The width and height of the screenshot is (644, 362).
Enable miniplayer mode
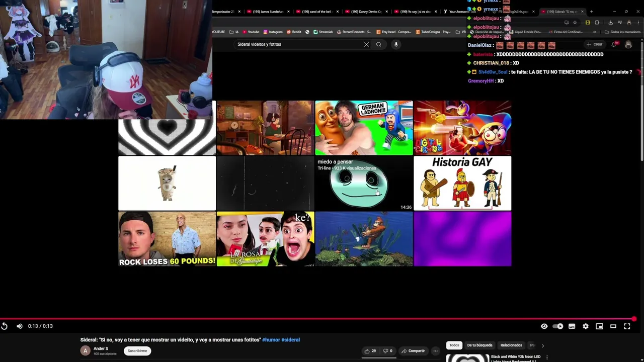599,326
